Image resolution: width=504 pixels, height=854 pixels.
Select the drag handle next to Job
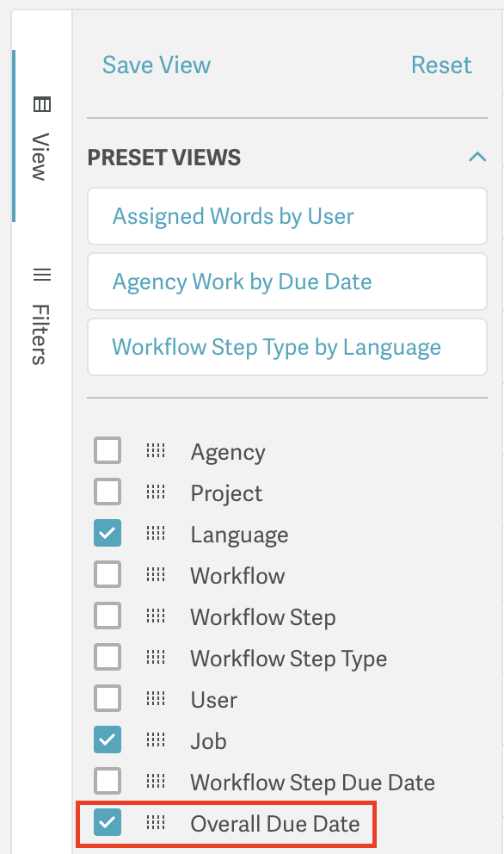(156, 740)
